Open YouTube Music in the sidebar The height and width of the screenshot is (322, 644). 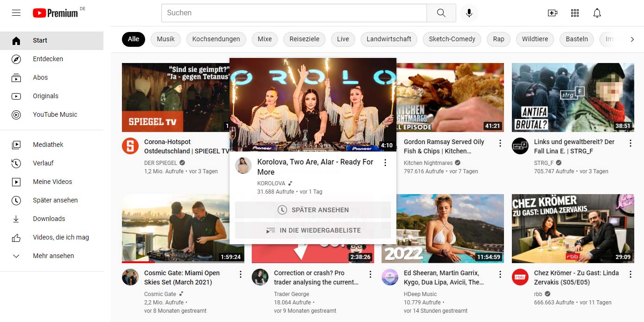[51, 114]
